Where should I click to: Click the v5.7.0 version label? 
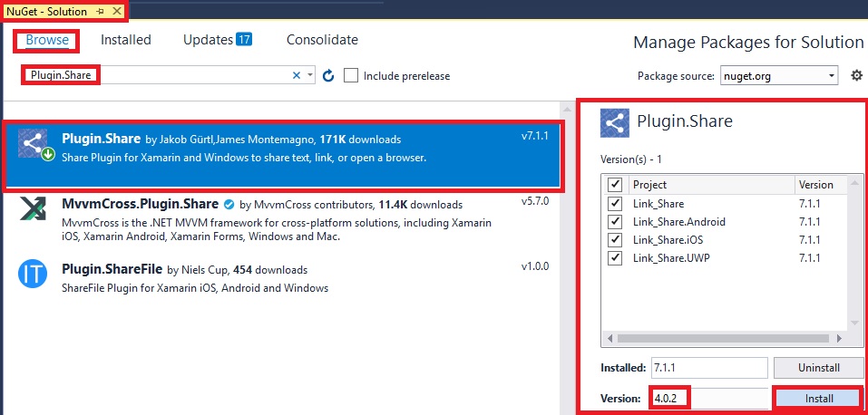click(535, 201)
